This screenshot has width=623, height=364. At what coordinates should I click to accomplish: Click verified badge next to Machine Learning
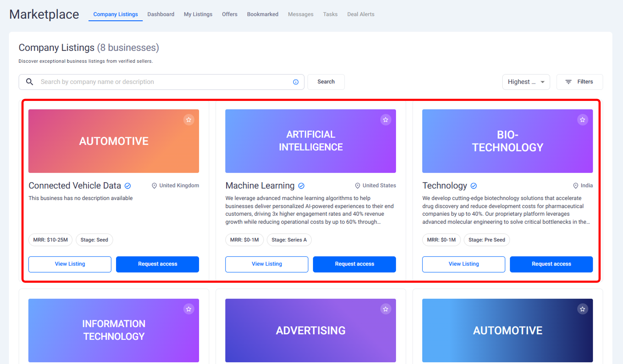[301, 186]
